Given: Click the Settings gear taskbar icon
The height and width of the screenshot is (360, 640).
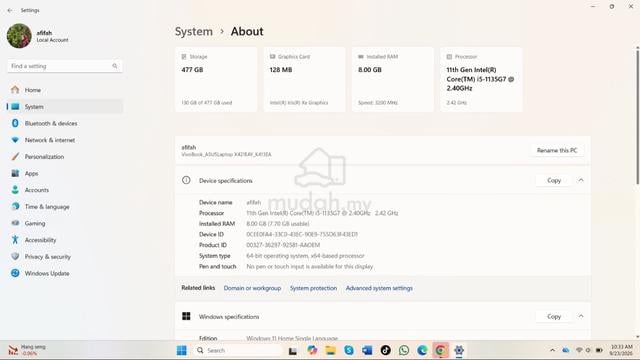Looking at the screenshot, I should point(459,350).
